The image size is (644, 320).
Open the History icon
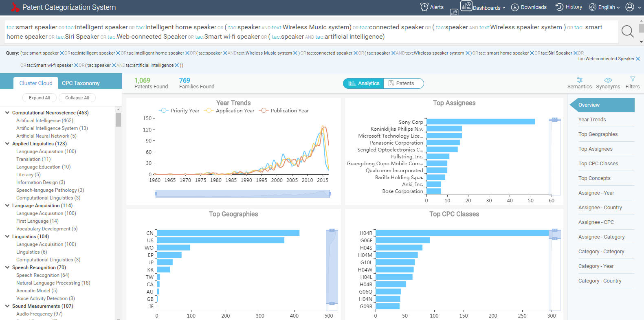[x=560, y=7]
